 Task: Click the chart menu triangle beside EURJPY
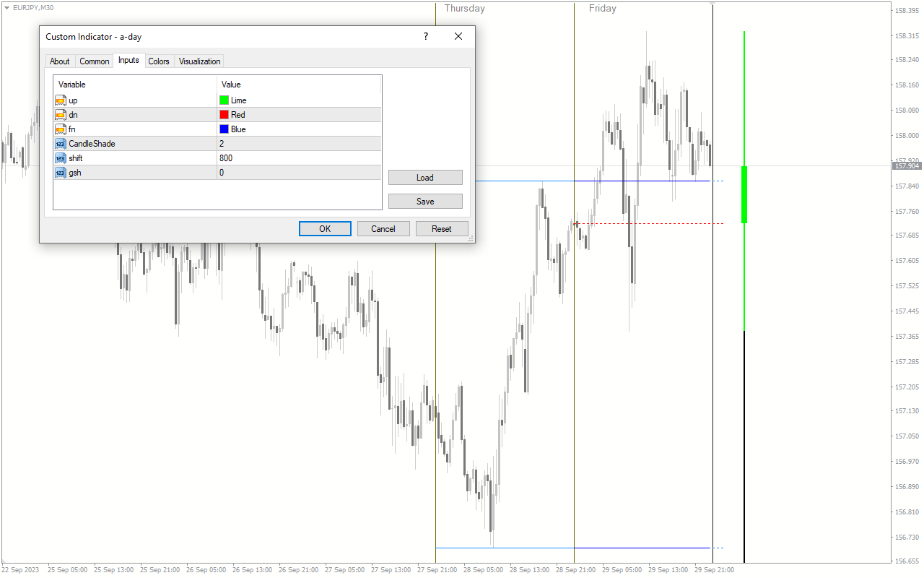pyautogui.click(x=6, y=7)
